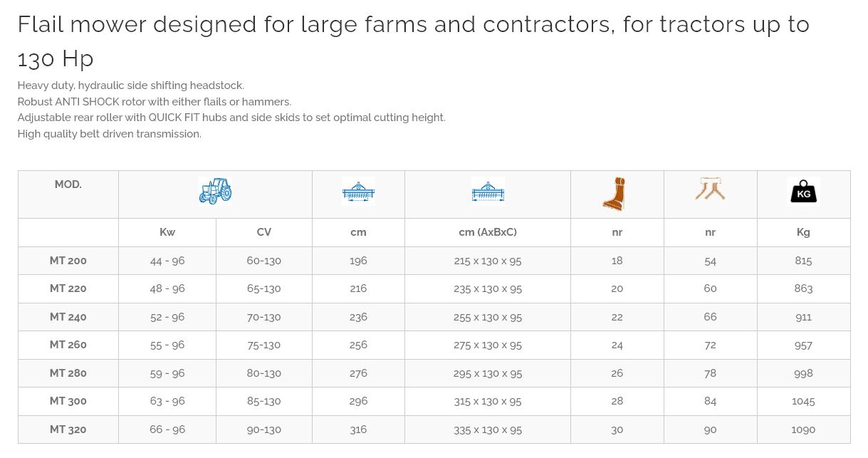Click the CV unit subheader

point(263,232)
